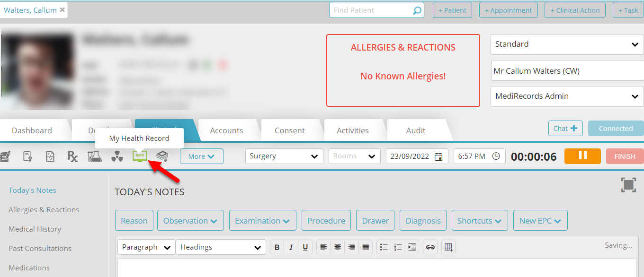Select Medical History in sidebar
Screen dimensions: 644x277
35,229
